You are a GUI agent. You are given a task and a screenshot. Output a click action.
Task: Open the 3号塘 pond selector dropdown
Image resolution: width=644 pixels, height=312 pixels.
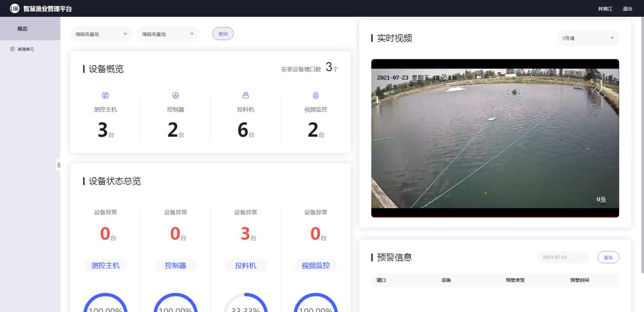[x=588, y=38]
